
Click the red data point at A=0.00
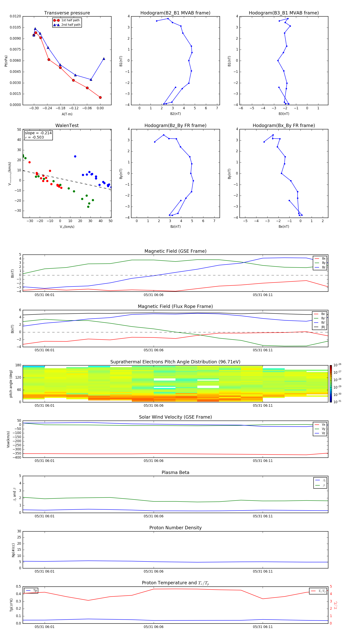coord(100,98)
